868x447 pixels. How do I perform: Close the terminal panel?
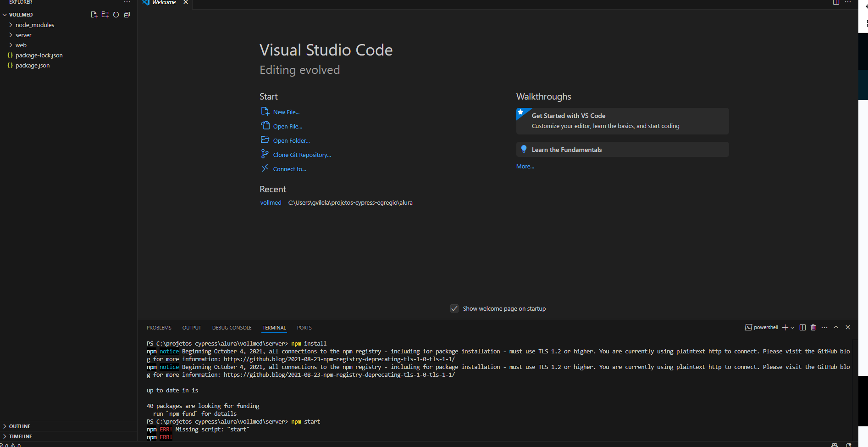pos(848,327)
